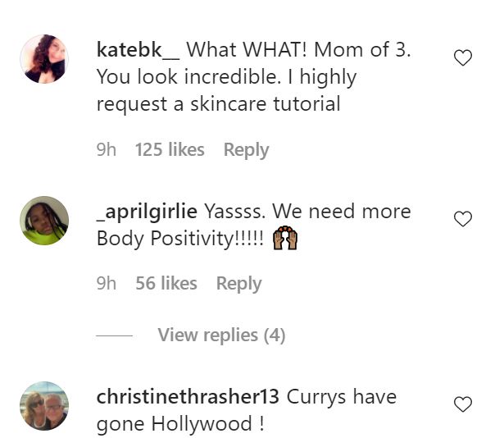Expand View replies (4)
Image resolution: width=504 pixels, height=438 pixels.
point(221,335)
